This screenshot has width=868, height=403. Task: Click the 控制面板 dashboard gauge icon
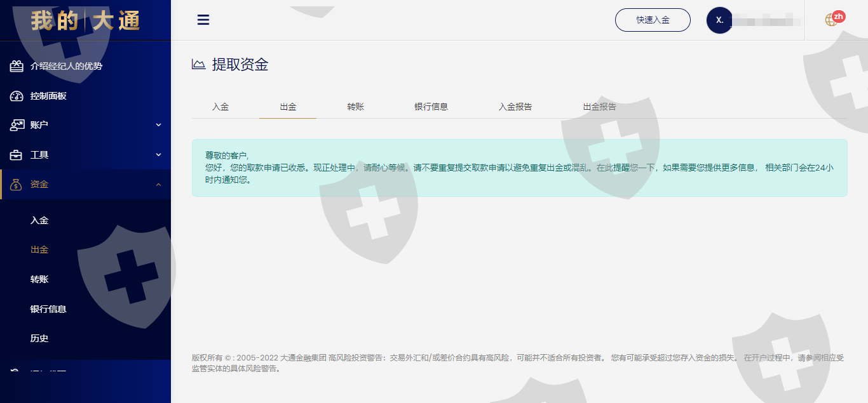[x=17, y=96]
